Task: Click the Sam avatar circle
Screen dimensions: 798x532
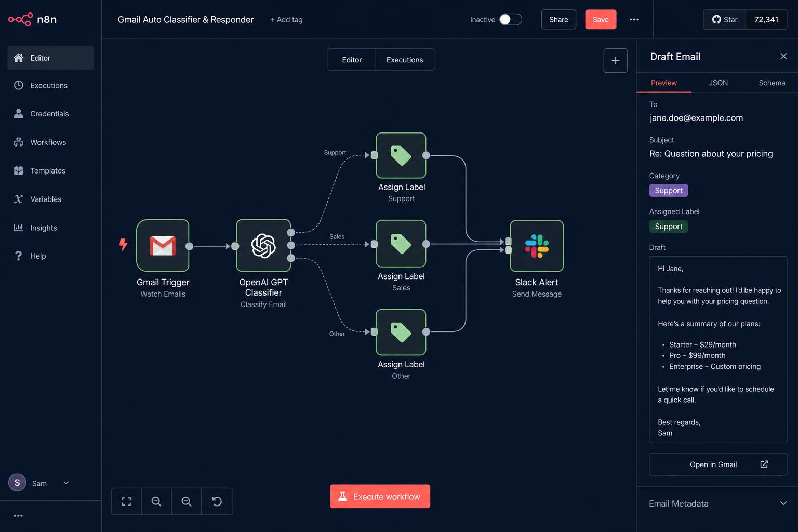Action: pos(17,483)
